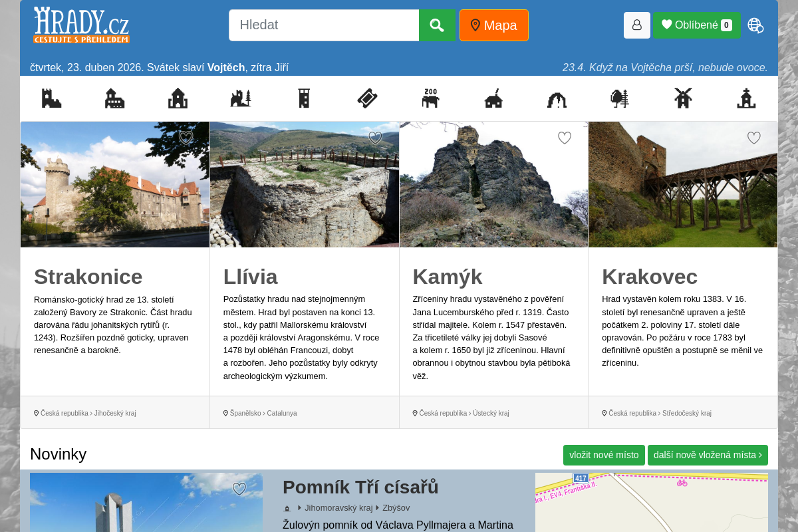Viewport: 798px width, 532px height.
Task: Open the windmill category icon
Action: point(682,98)
